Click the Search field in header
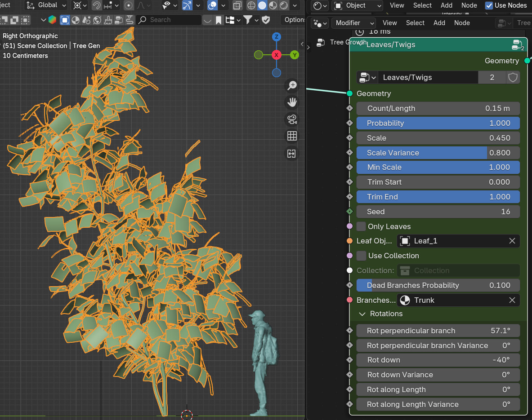This screenshot has width=532, height=420. pos(169,20)
